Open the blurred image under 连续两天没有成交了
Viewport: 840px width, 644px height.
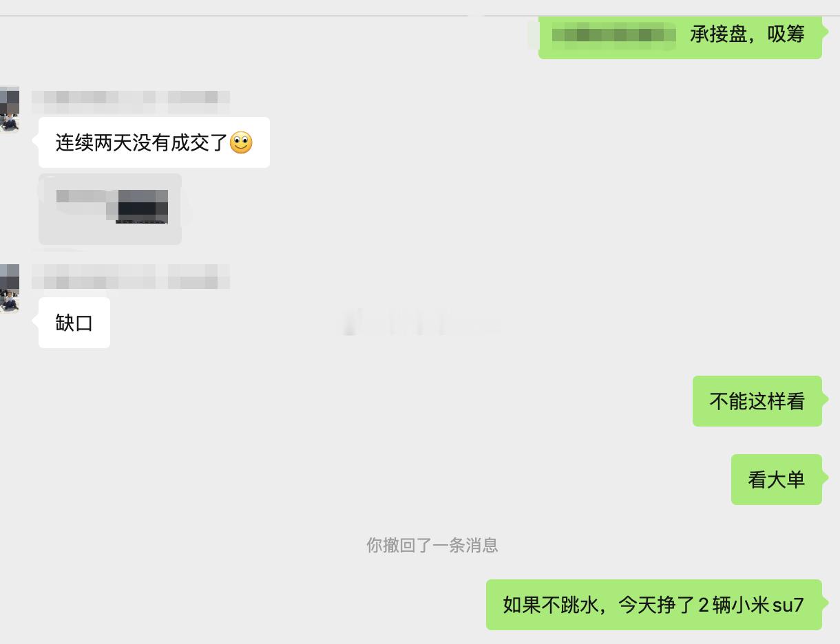pos(110,209)
